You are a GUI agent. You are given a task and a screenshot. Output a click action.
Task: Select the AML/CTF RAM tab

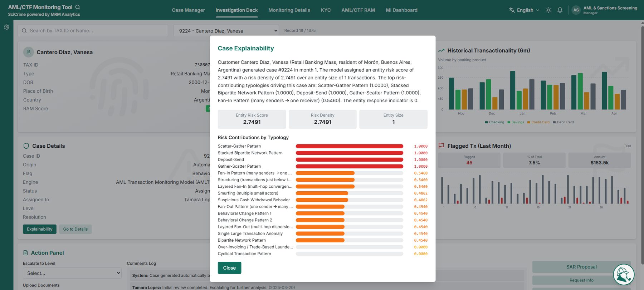pyautogui.click(x=358, y=10)
